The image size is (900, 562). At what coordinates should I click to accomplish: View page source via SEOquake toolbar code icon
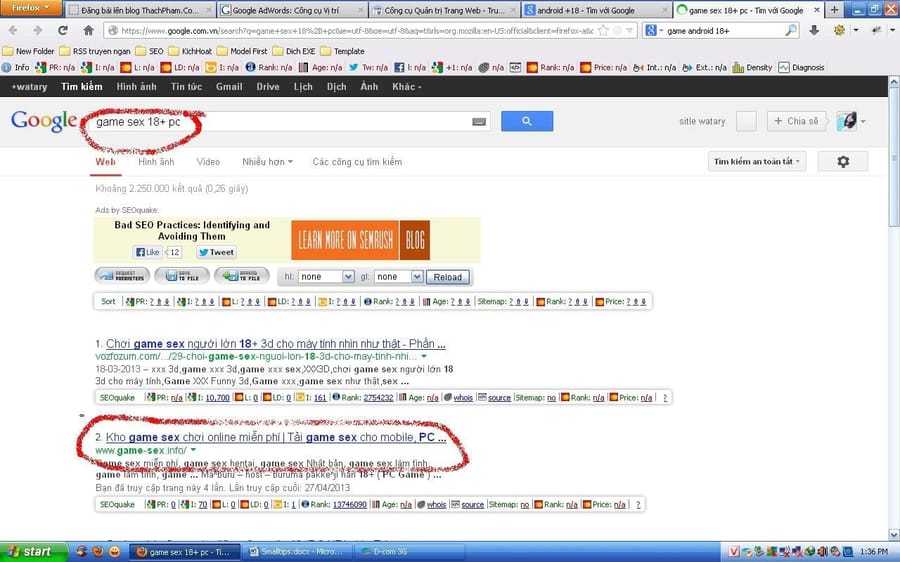[x=515, y=67]
